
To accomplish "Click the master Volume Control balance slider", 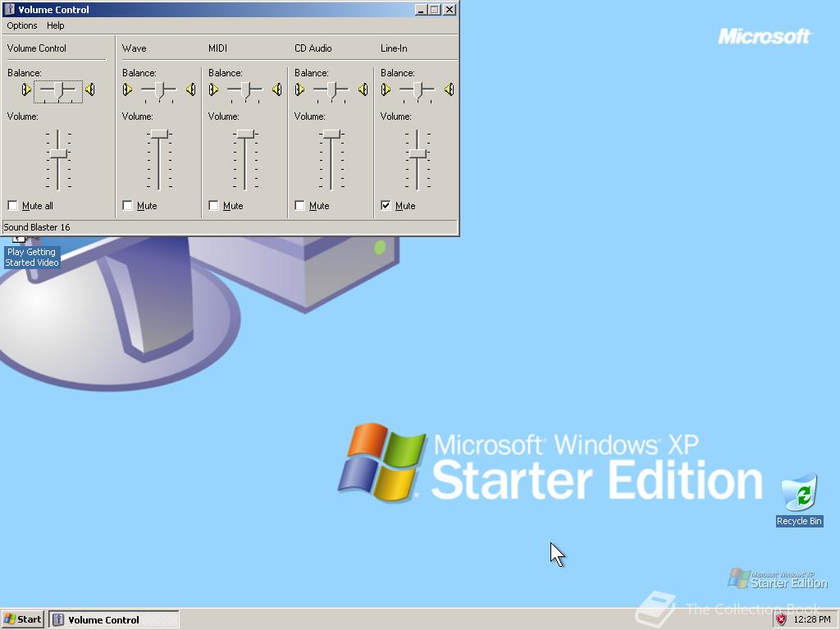I will coord(58,91).
